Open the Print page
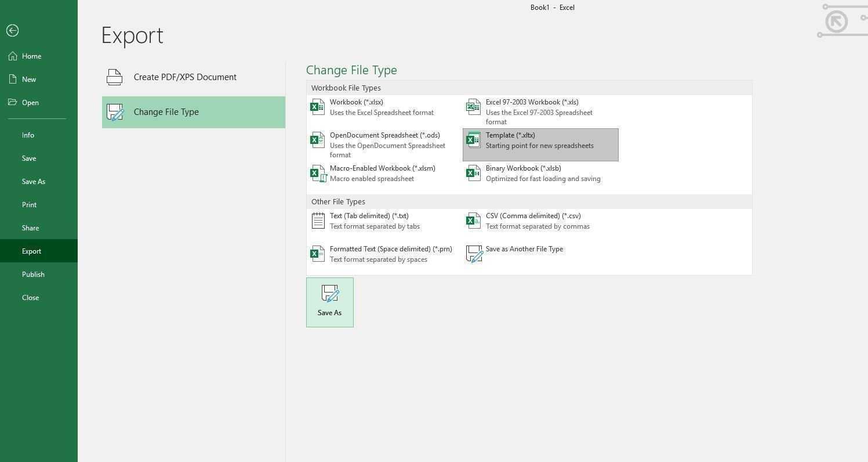 29,205
